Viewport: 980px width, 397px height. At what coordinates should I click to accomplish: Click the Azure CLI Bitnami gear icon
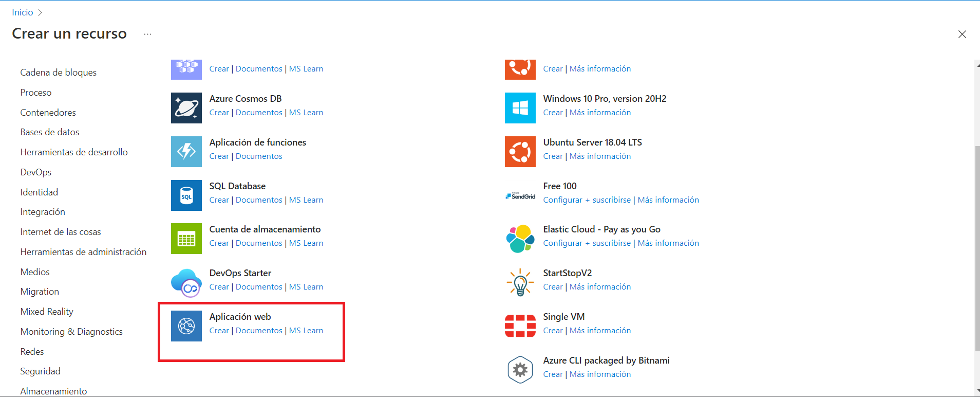pyautogui.click(x=520, y=370)
